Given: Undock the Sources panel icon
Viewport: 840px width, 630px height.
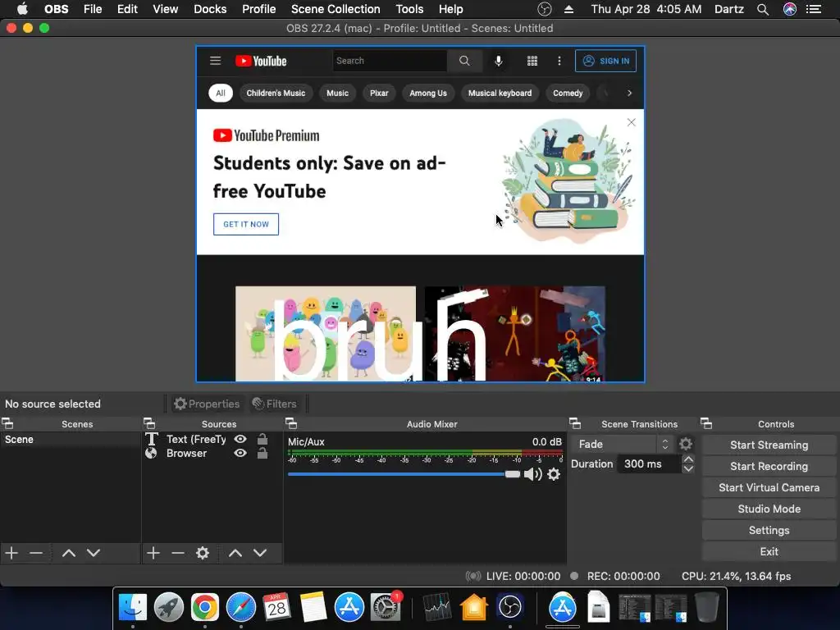Looking at the screenshot, I should pyautogui.click(x=149, y=424).
